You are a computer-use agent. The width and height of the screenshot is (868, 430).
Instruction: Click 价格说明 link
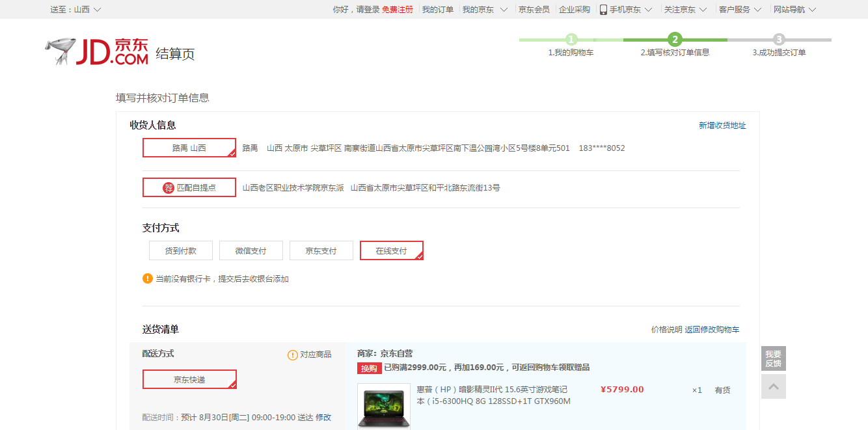[x=667, y=330]
